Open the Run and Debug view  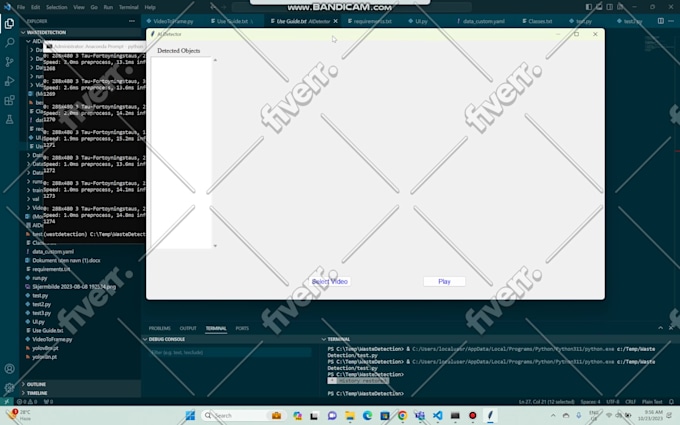coord(9,81)
